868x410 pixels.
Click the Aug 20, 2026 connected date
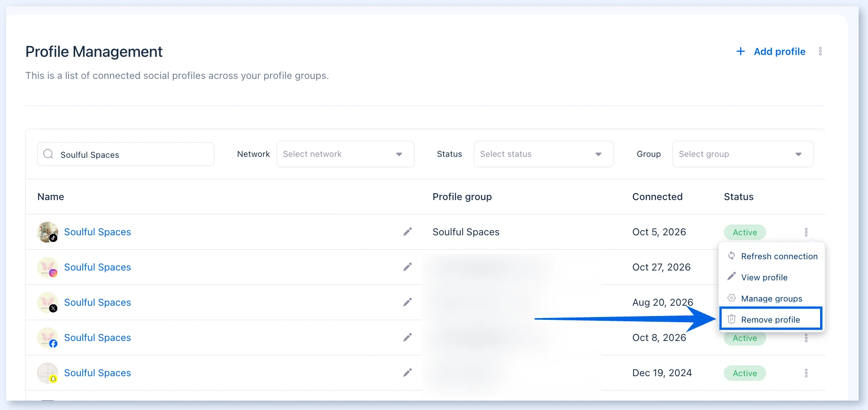pos(662,302)
